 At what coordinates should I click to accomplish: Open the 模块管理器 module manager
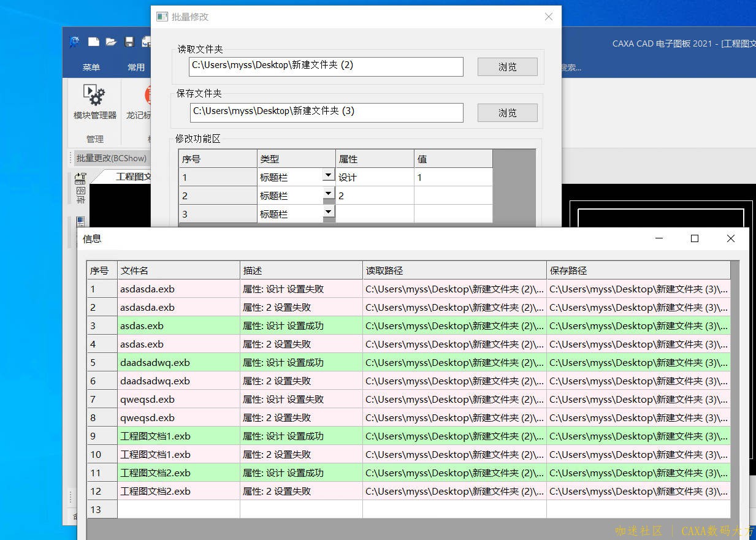(x=94, y=102)
